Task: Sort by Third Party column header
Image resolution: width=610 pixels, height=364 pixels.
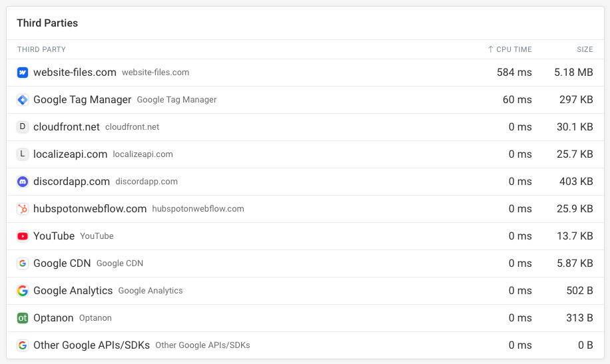Action: (x=41, y=49)
